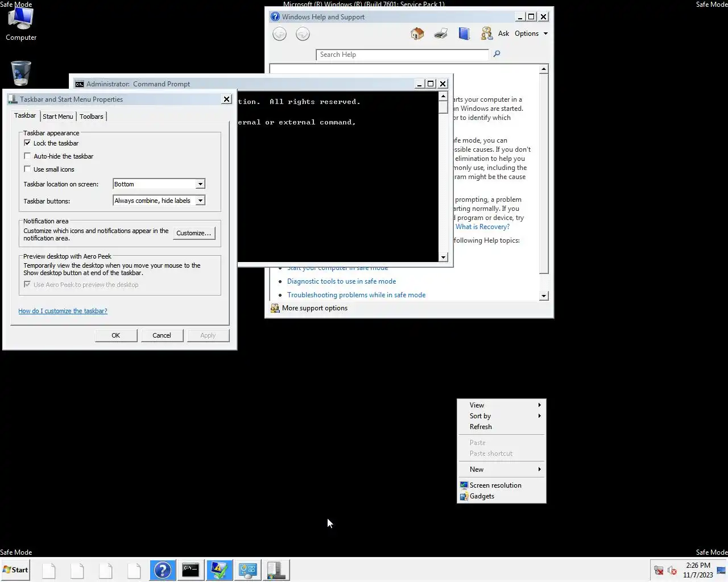Expand the New submenu
This screenshot has width=728, height=582.
501,469
